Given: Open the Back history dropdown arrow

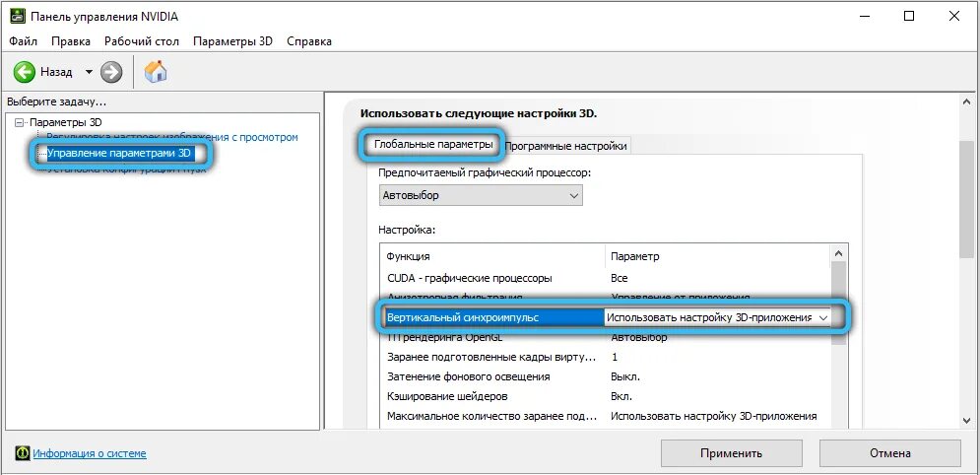Looking at the screenshot, I should click(x=88, y=72).
